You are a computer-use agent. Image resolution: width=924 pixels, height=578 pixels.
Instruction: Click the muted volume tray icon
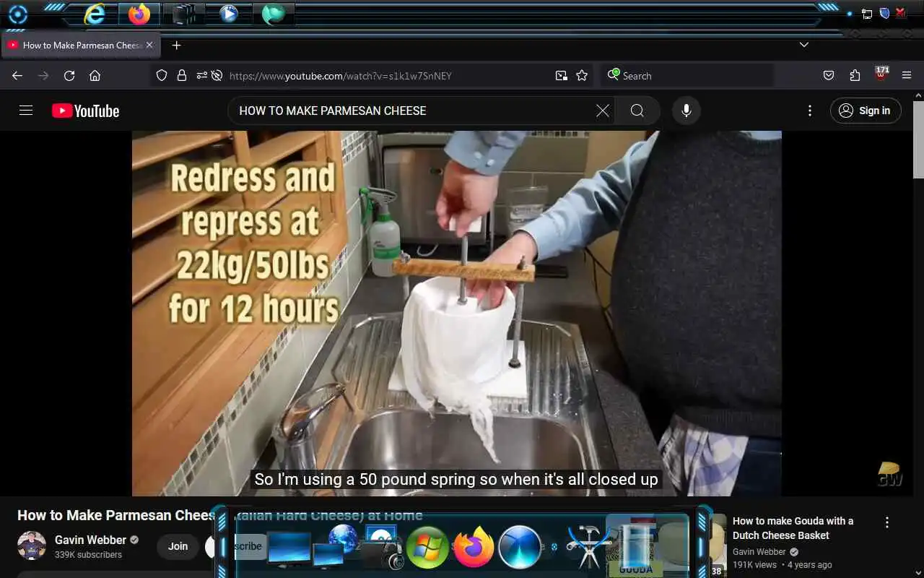[900, 13]
